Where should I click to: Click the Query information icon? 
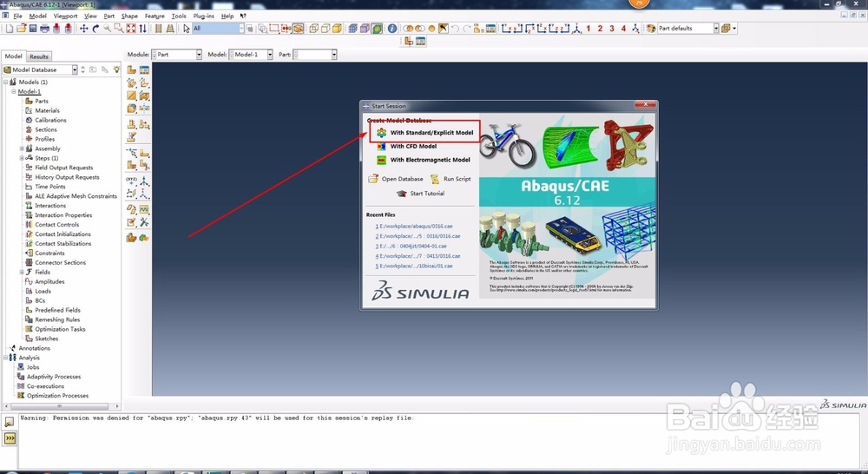pyautogui.click(x=392, y=29)
